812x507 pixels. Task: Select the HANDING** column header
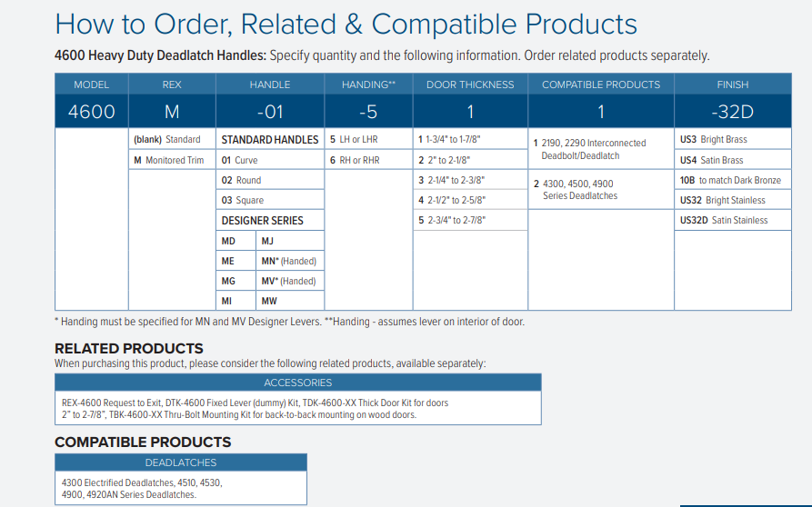(x=368, y=84)
